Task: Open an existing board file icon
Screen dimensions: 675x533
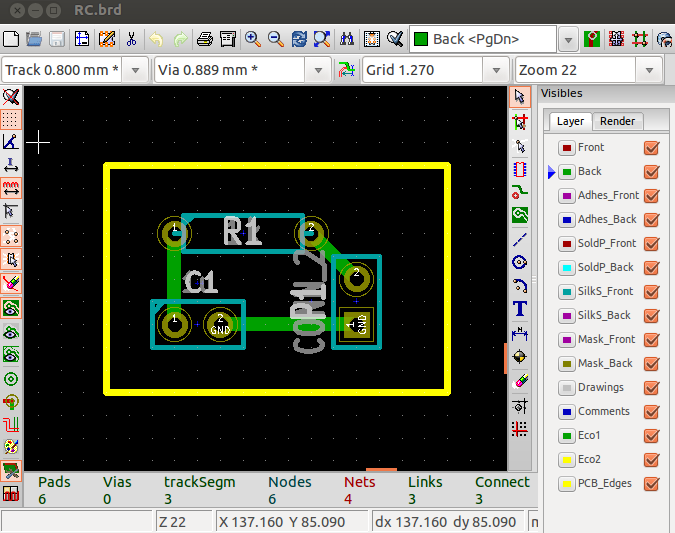Action: pyautogui.click(x=34, y=39)
